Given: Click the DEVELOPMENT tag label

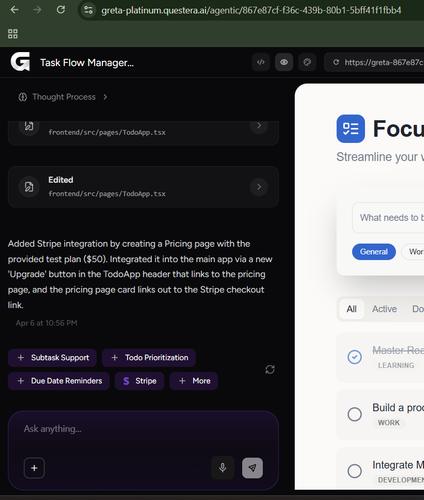Looking at the screenshot, I should (400, 480).
